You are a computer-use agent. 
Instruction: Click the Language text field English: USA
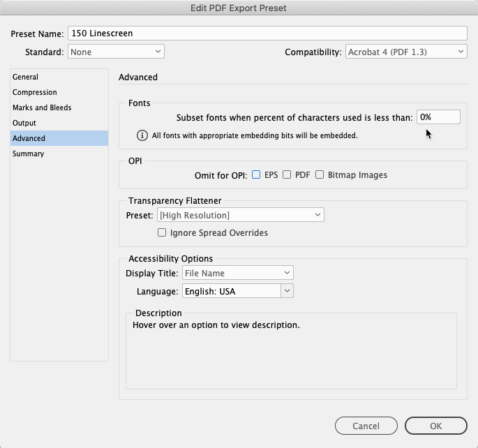(232, 291)
